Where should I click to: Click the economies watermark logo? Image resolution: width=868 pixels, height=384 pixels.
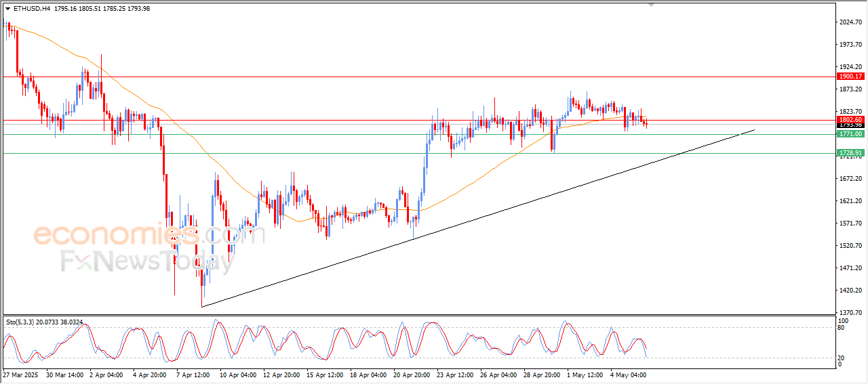116,234
